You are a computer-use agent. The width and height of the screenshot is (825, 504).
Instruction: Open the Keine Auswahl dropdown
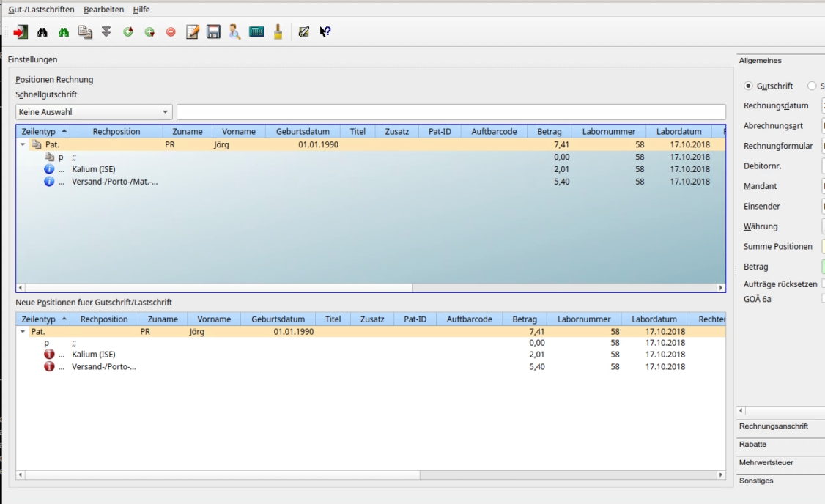click(94, 113)
